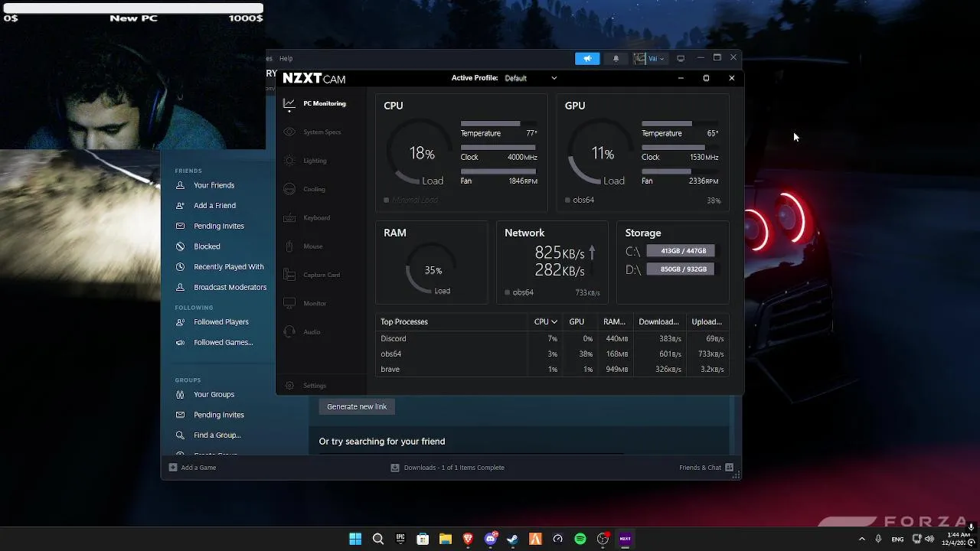Select the Discord process row

tap(552, 338)
